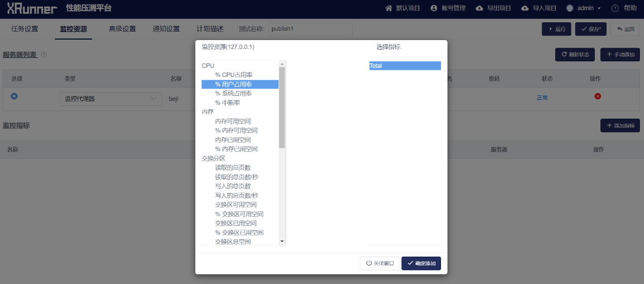Select the Total item in 选择指标 list
This screenshot has height=284, width=644.
404,66
